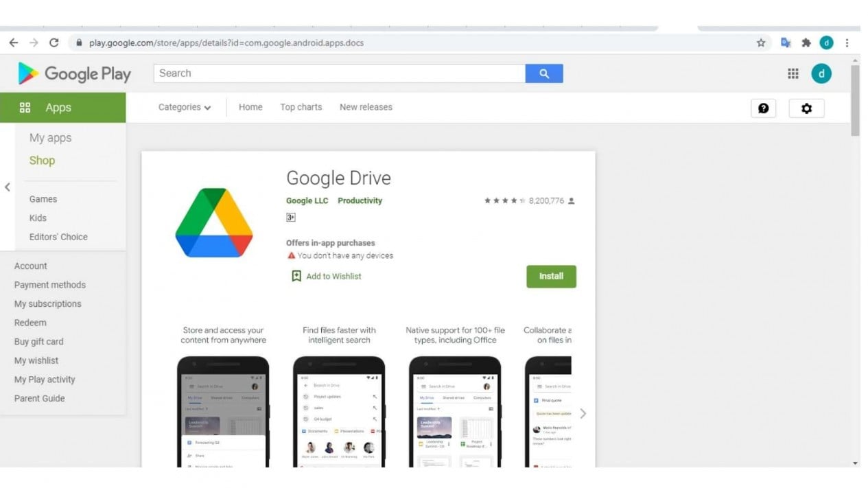
Task: Open Google account avatar on Play page
Action: pyautogui.click(x=821, y=73)
